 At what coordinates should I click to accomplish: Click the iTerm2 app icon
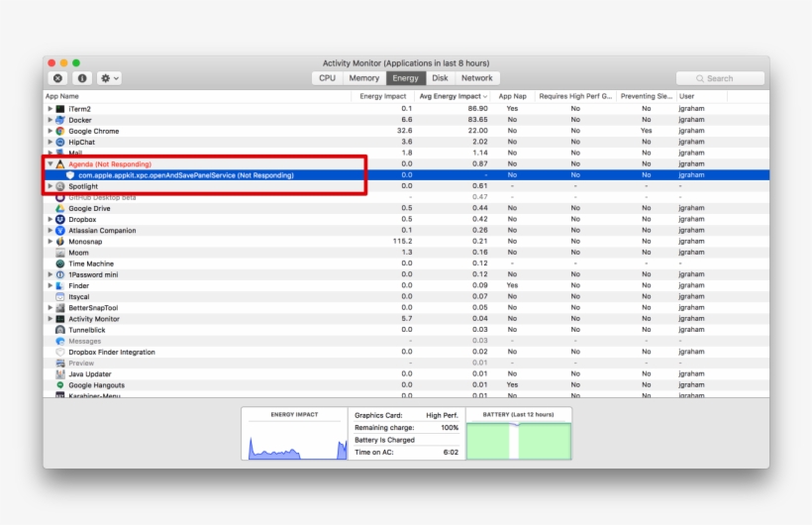(60, 109)
